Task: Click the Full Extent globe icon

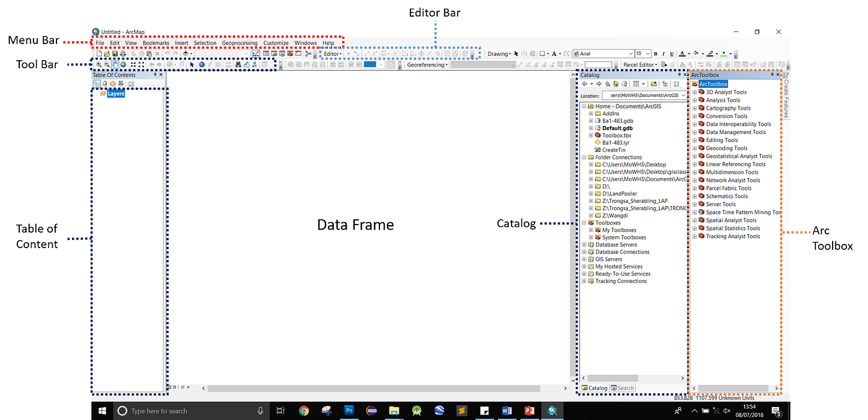Action: pos(123,65)
